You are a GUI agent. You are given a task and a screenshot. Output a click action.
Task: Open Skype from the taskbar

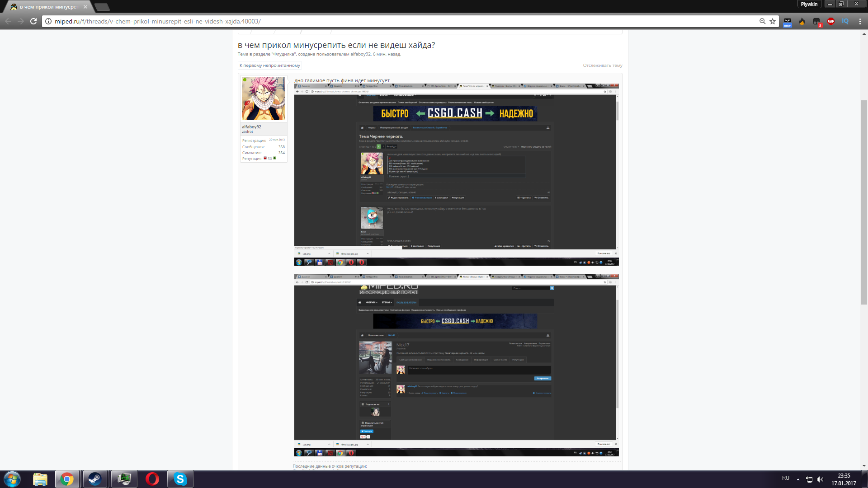point(180,479)
